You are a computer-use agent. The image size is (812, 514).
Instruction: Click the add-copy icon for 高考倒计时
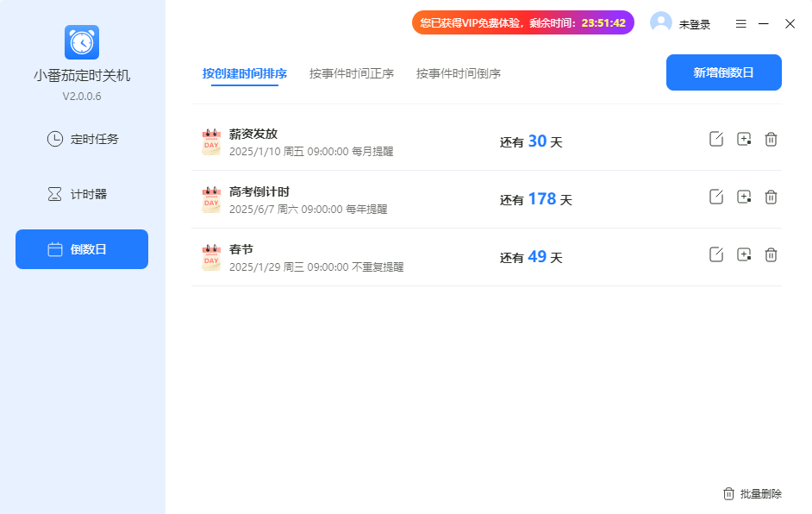coord(744,197)
